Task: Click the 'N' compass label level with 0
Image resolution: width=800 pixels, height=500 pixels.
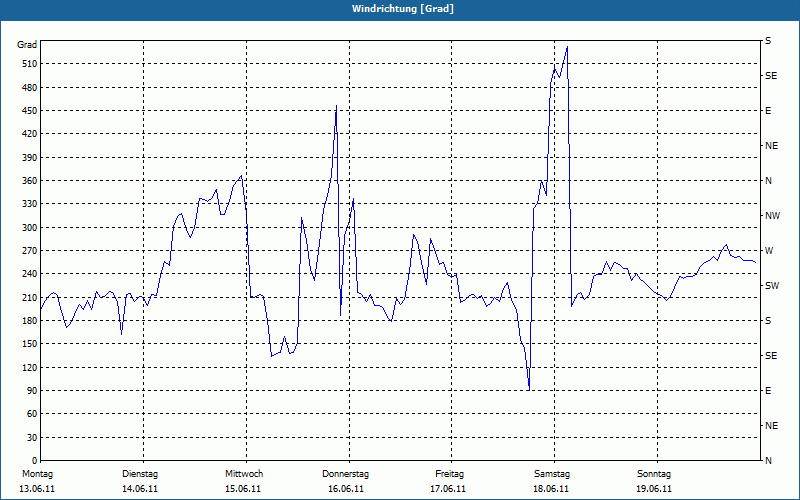Action: pyautogui.click(x=768, y=460)
